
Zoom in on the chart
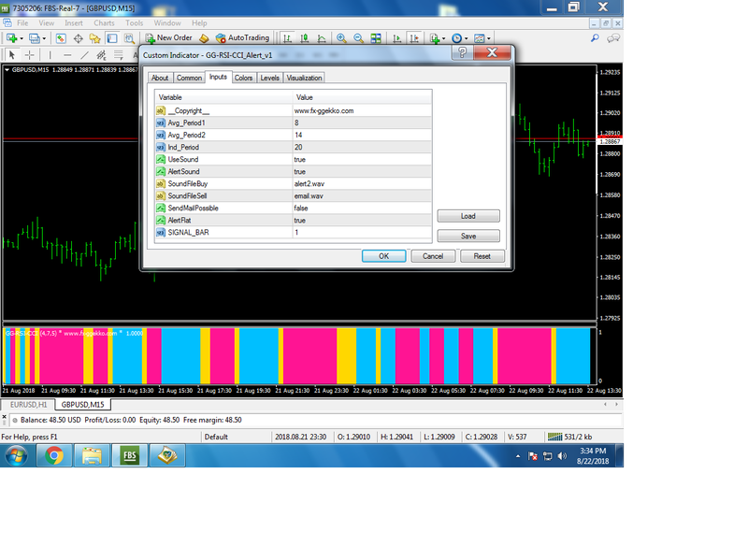pyautogui.click(x=341, y=38)
